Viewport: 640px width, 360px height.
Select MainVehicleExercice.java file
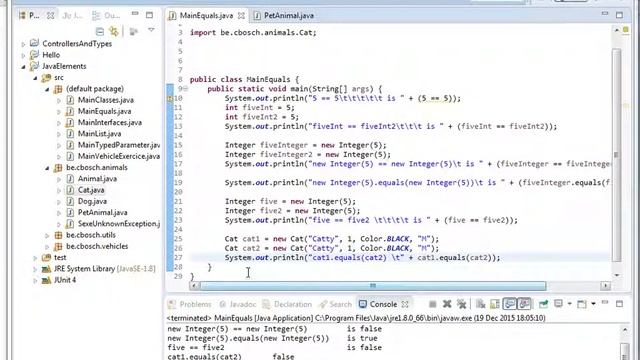118,156
